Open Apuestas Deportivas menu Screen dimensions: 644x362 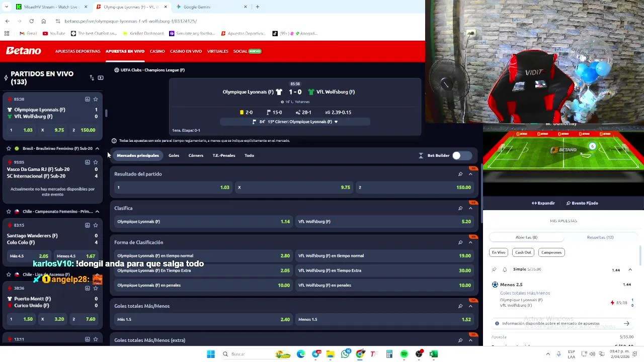[x=77, y=51]
